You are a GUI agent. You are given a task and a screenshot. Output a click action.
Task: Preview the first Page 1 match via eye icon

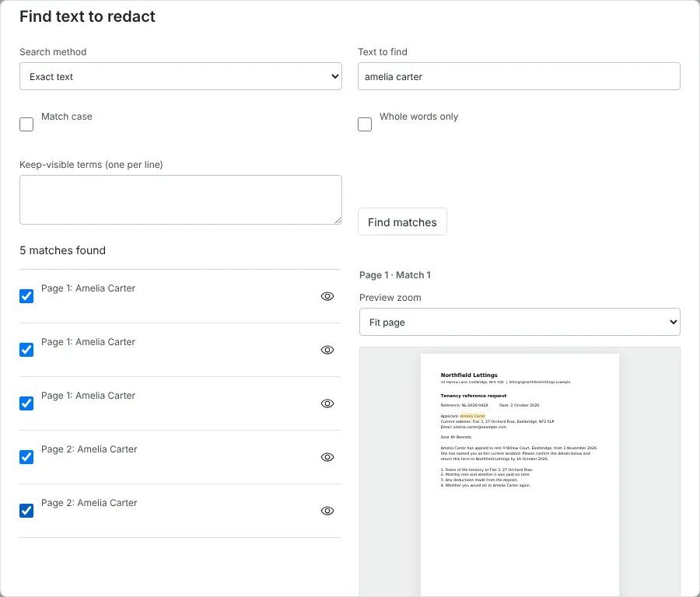click(327, 296)
